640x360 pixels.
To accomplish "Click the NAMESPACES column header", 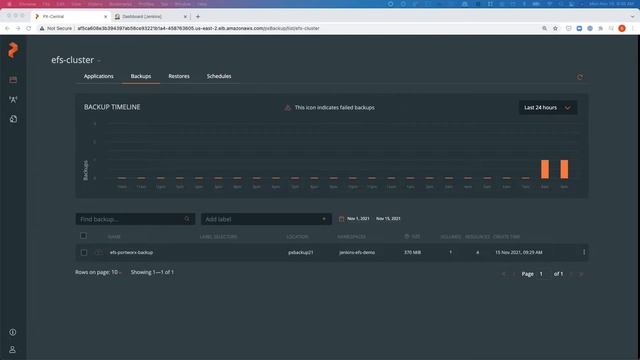I will [351, 237].
